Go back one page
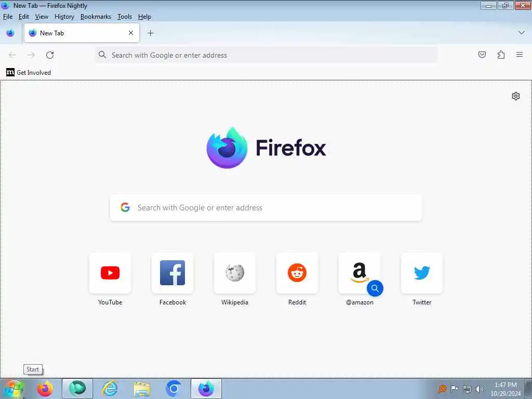This screenshot has height=399, width=532. click(x=12, y=55)
